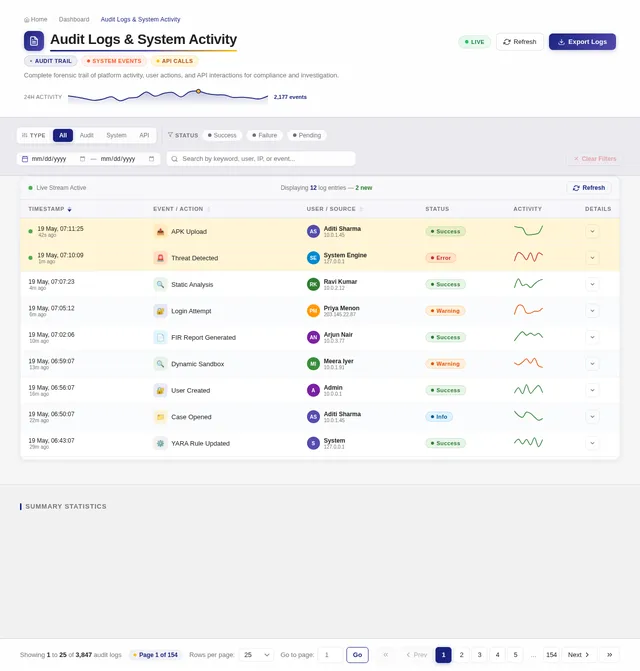Select the System type tab
The height and width of the screenshot is (671, 640).
point(116,135)
